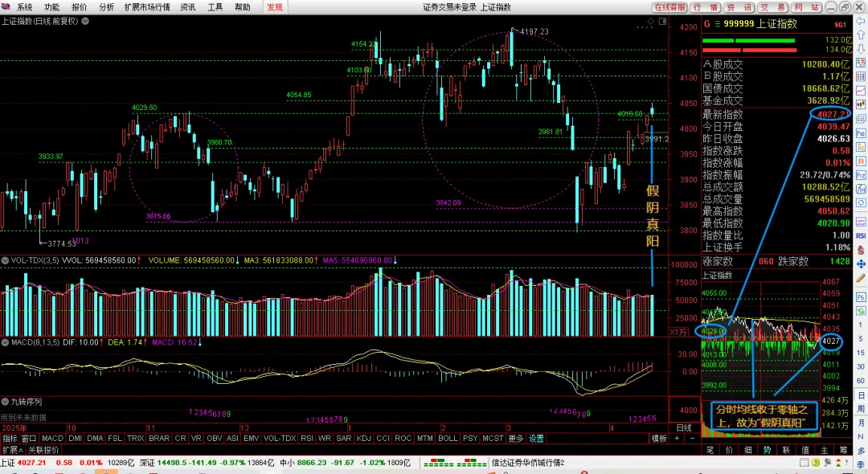
Task: Select the pencil drawing tool icon
Action: pos(861,277)
